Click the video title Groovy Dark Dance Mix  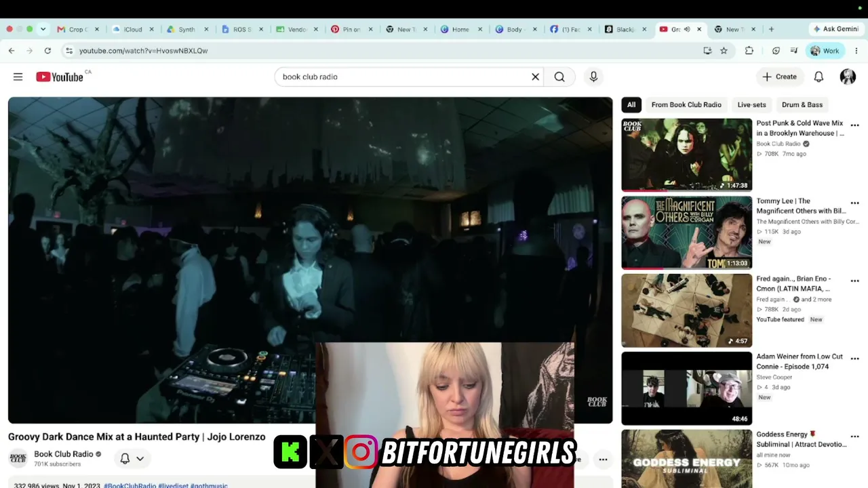pyautogui.click(x=136, y=437)
